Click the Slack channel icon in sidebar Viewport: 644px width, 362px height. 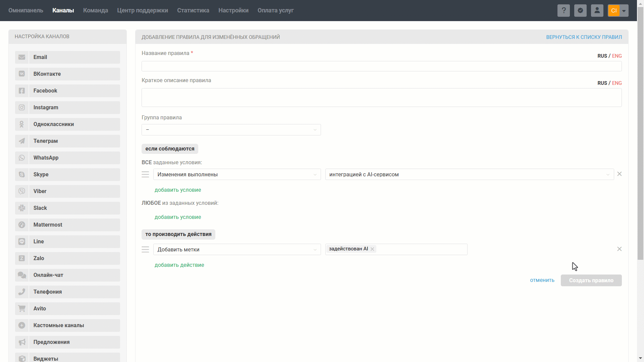click(x=22, y=208)
